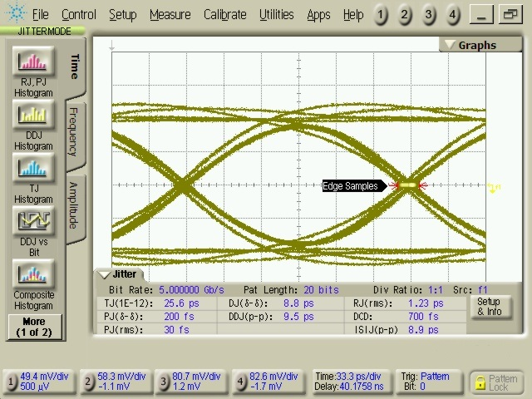
Task: Open channel 1 scale 49.4 mV/div settings
Action: pos(39,382)
